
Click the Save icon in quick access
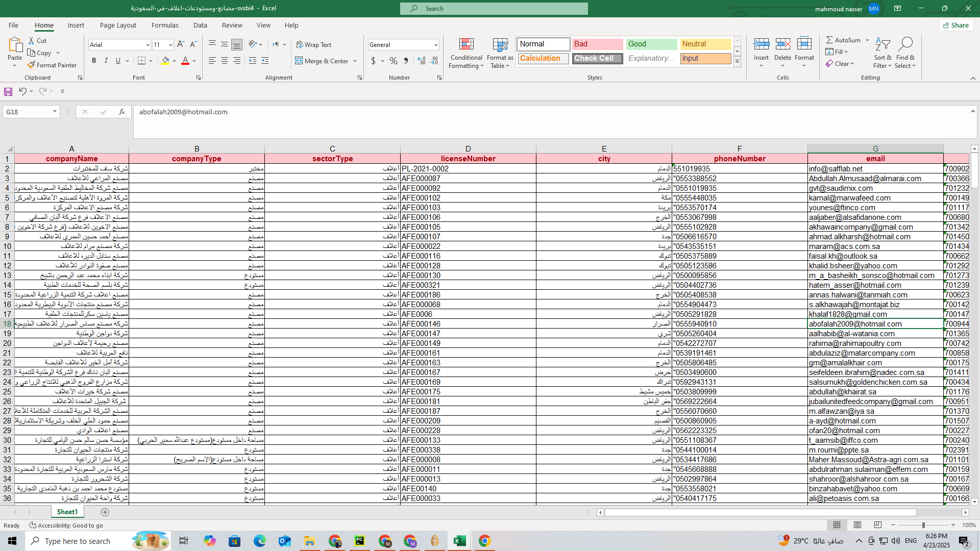[8, 91]
